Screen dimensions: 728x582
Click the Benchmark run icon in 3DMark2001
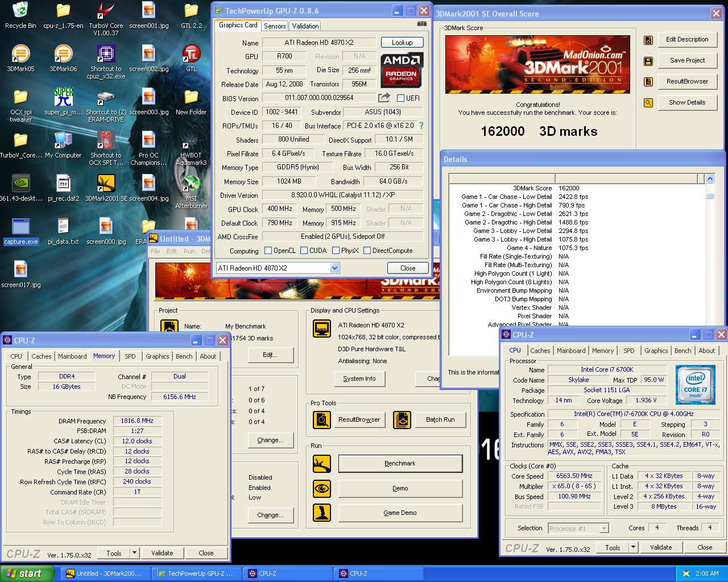[322, 464]
